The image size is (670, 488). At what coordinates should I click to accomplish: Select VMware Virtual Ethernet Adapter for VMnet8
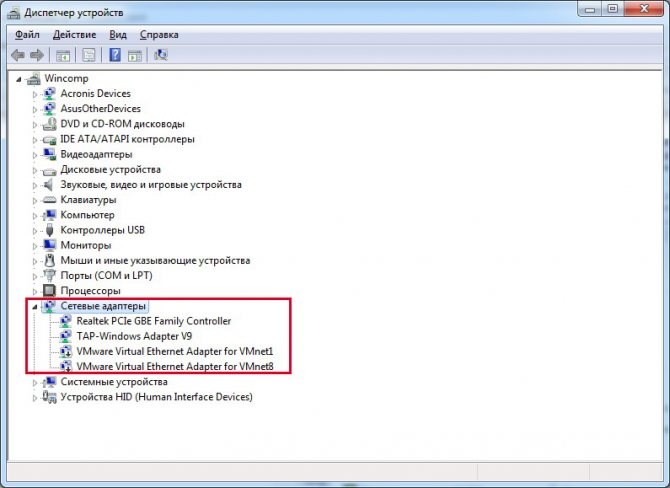[175, 367]
